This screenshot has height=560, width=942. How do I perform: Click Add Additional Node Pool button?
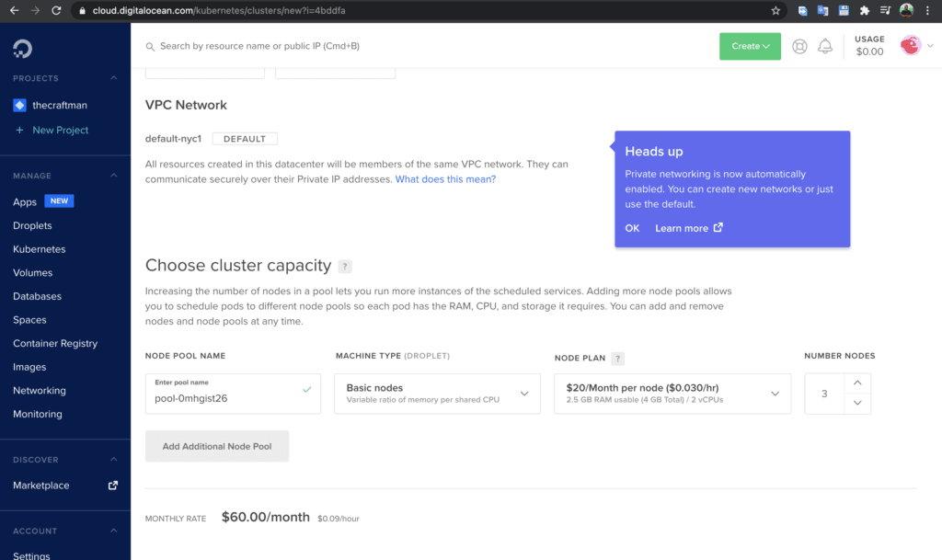(x=217, y=446)
